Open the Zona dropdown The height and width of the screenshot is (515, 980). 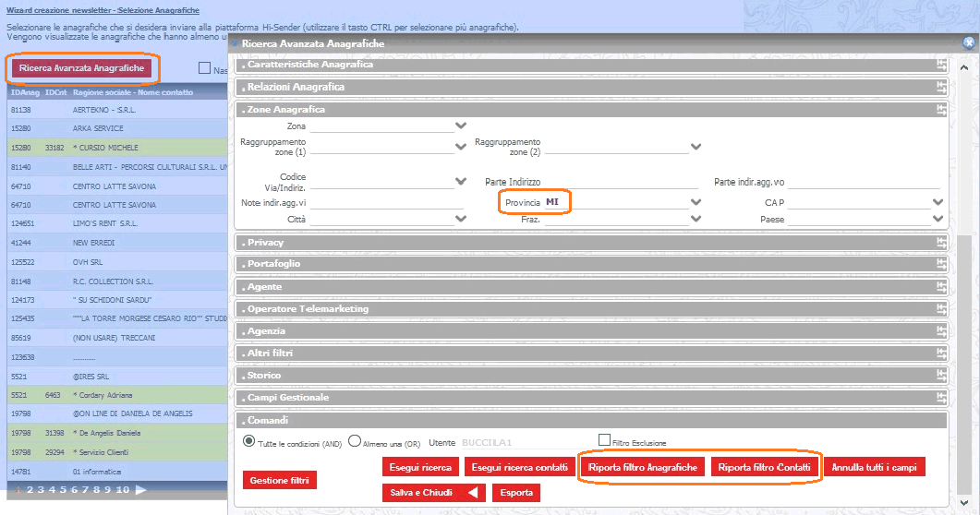click(x=461, y=126)
